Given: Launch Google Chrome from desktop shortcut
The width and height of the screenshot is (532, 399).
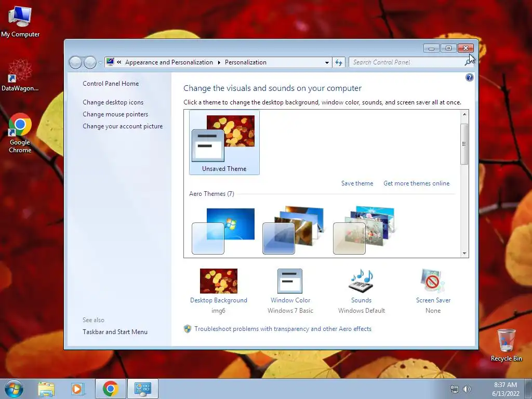Looking at the screenshot, I should (20, 133).
